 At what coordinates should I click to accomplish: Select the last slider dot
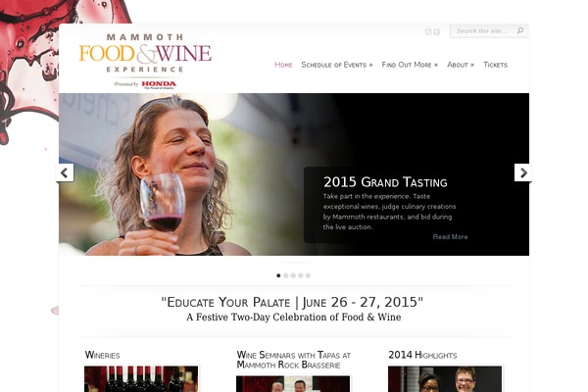pyautogui.click(x=308, y=275)
